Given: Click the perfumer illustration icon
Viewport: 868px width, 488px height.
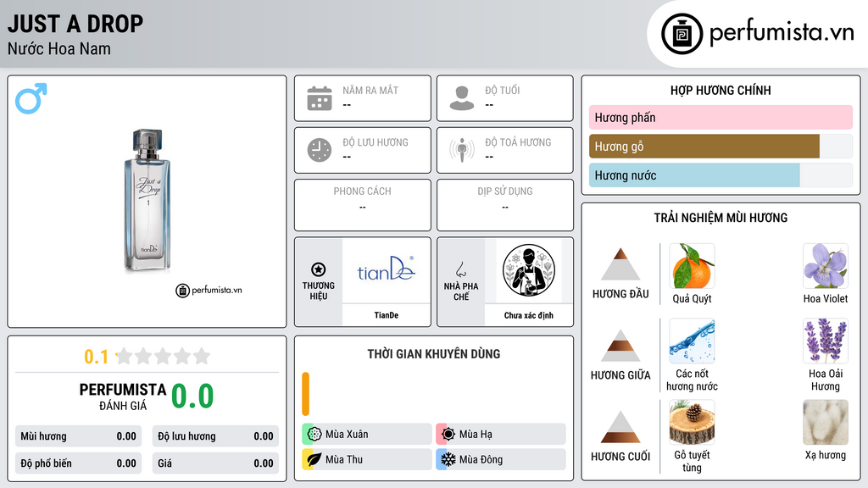Looking at the screenshot, I should (529, 270).
